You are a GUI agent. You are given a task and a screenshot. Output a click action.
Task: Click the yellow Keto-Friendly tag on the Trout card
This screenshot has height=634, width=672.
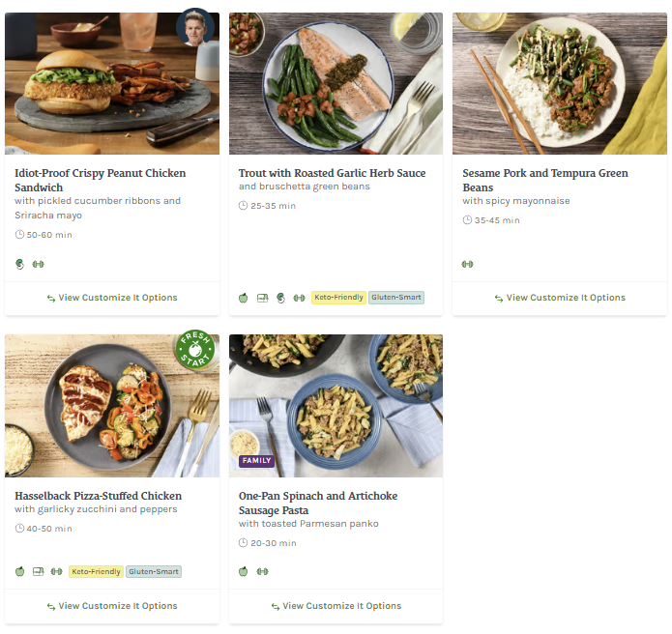coord(338,298)
